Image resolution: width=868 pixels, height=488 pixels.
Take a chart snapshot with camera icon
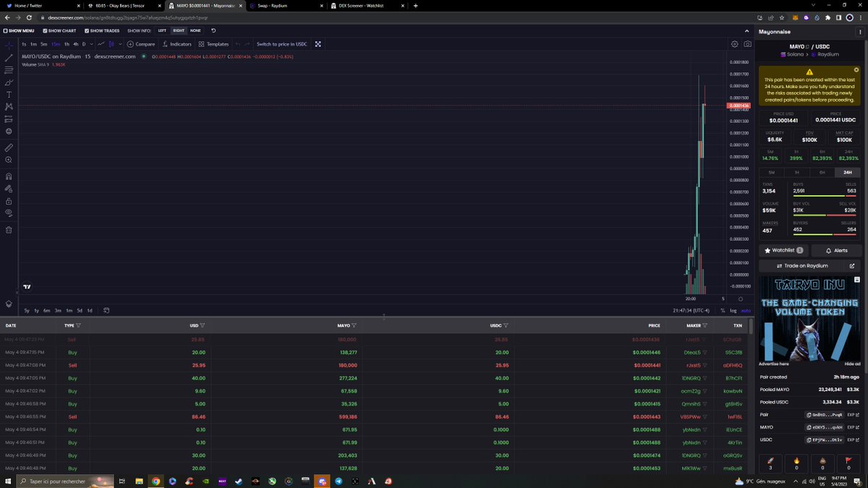pyautogui.click(x=747, y=44)
